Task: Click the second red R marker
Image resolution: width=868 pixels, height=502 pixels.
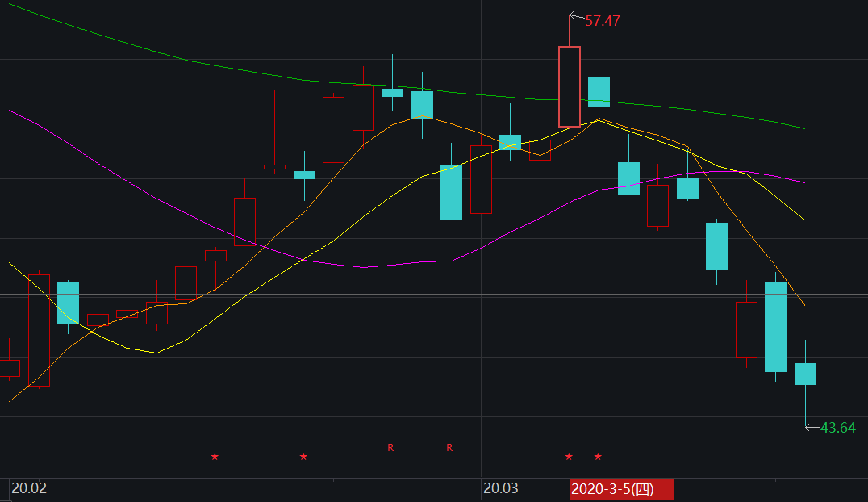Action: click(449, 448)
